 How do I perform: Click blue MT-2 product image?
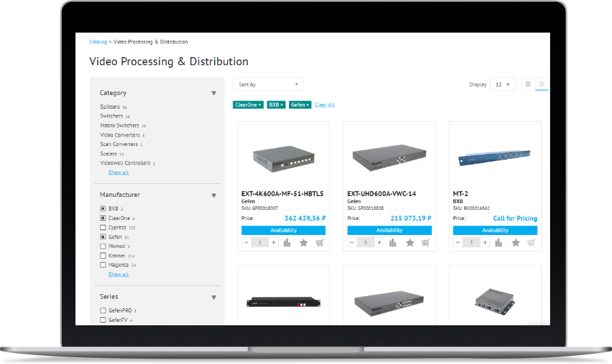[494, 158]
